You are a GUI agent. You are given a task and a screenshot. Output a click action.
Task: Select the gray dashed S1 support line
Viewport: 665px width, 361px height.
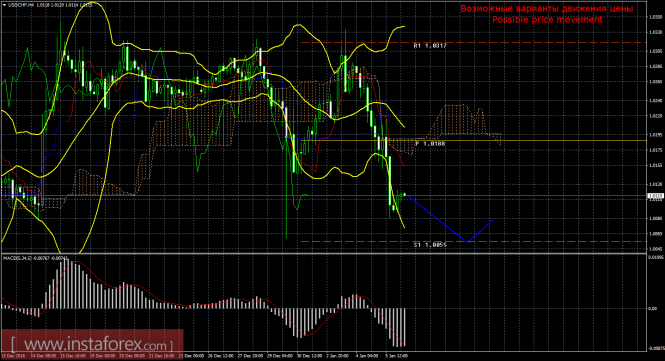coord(473,241)
